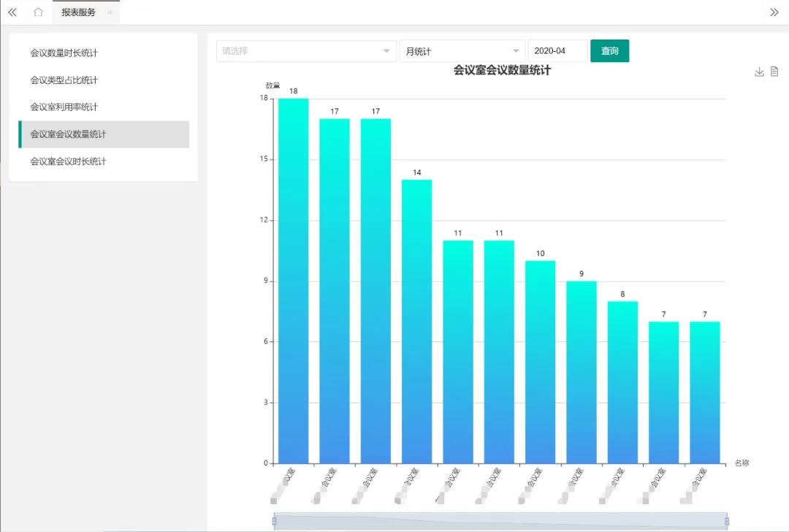Screen dimensions: 789x532
Task: Click the bar labeled 14
Action: [x=416, y=322]
